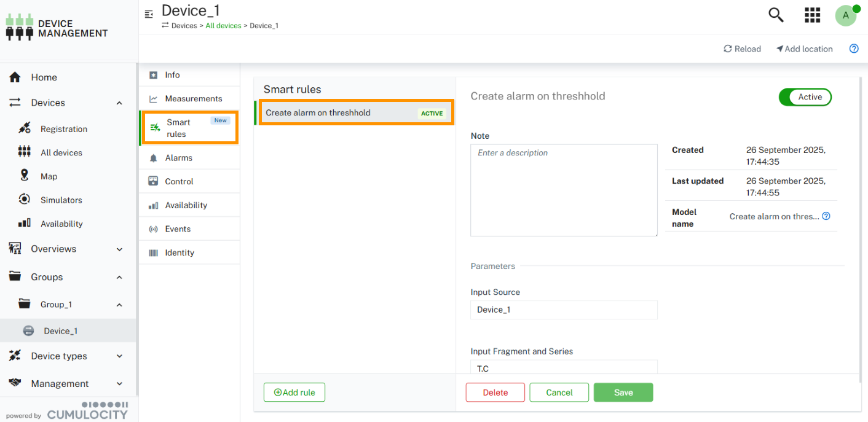The image size is (868, 422).
Task: Collapse the Devices menu section
Action: (119, 103)
